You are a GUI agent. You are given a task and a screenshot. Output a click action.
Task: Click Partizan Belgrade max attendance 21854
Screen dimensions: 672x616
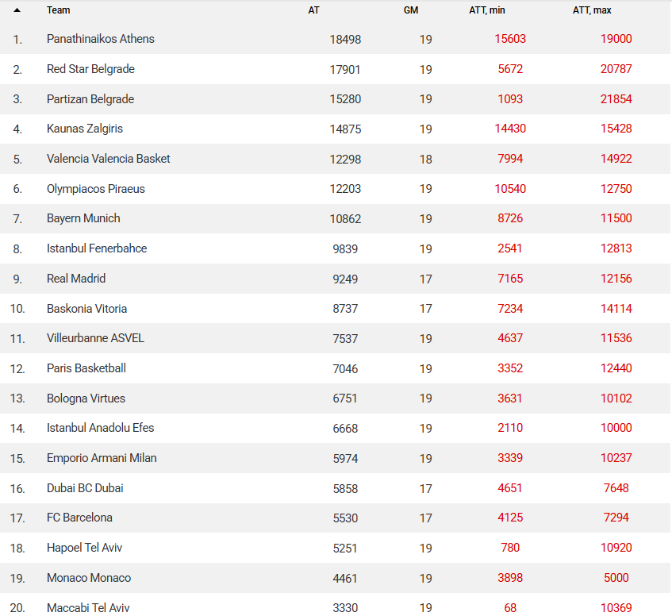coord(616,99)
